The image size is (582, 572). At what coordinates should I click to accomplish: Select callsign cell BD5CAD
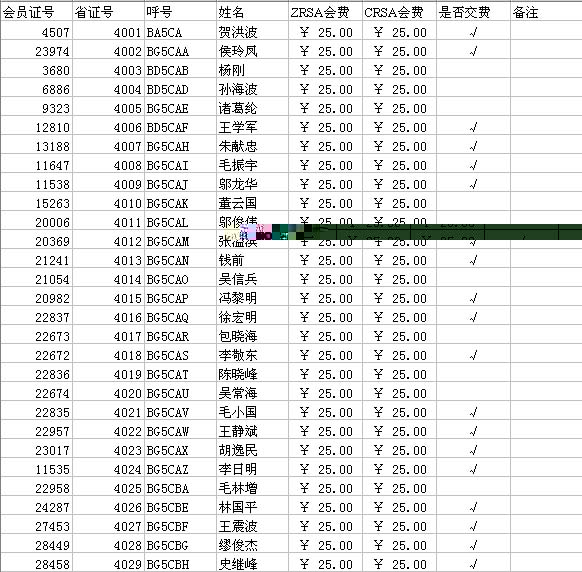click(180, 88)
